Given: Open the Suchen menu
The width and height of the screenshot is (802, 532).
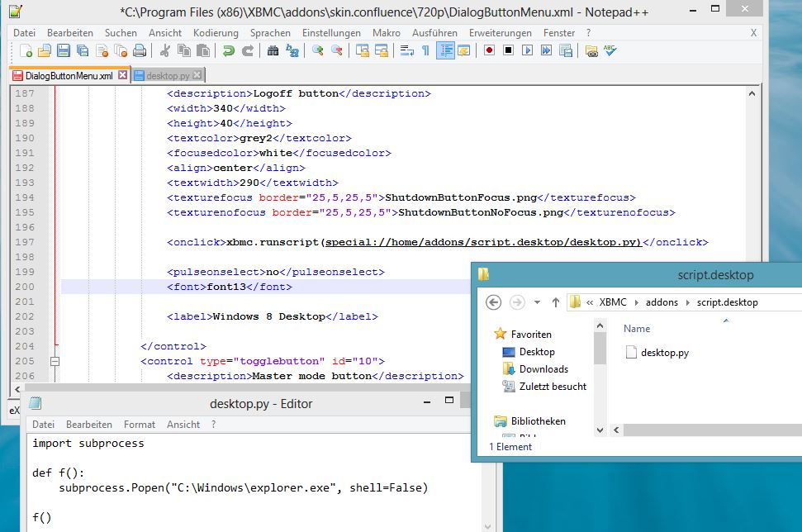Looking at the screenshot, I should pyautogui.click(x=121, y=33).
